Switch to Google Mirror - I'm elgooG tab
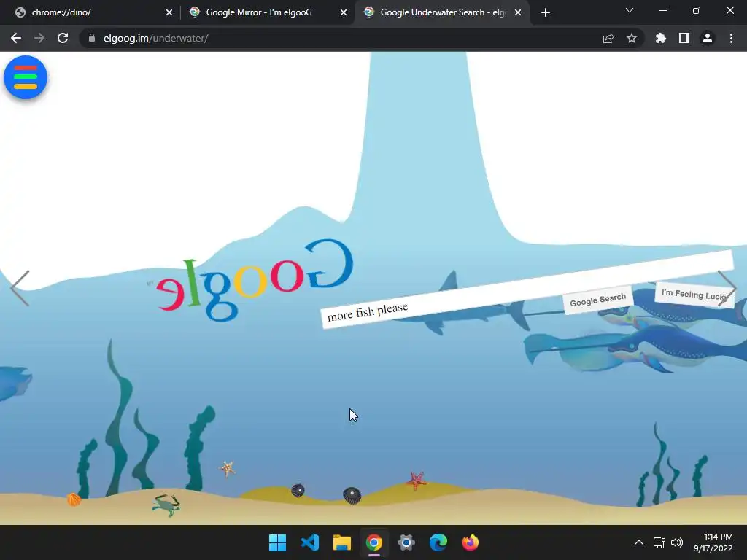 tap(268, 12)
